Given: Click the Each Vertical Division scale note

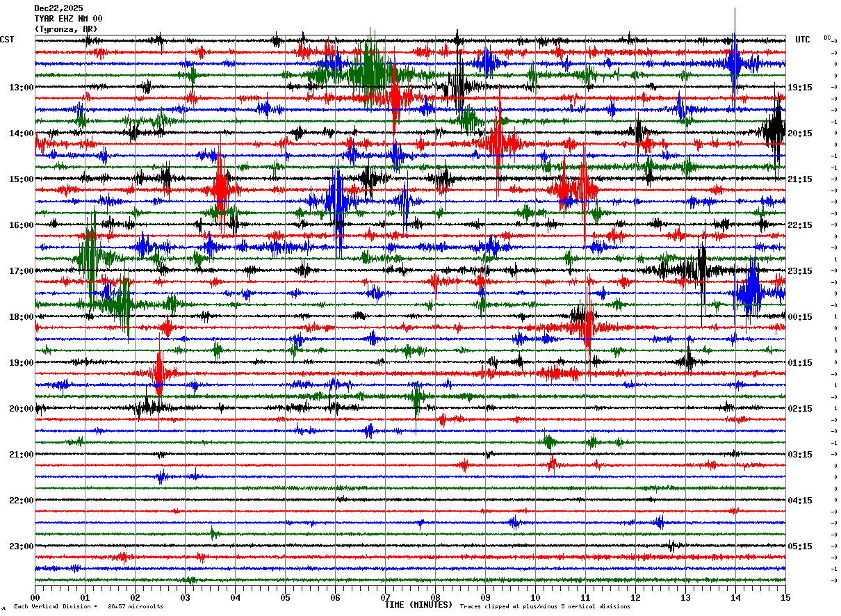Looking at the screenshot, I should coord(88,607).
